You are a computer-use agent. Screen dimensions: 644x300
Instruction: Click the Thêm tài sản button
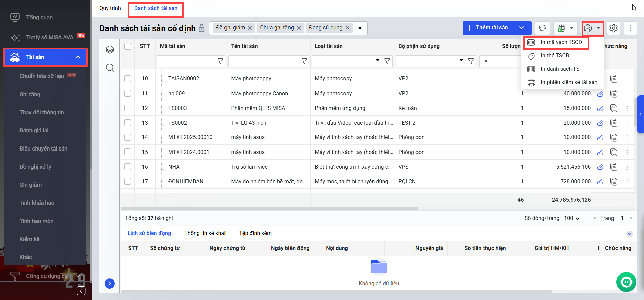[x=488, y=28]
